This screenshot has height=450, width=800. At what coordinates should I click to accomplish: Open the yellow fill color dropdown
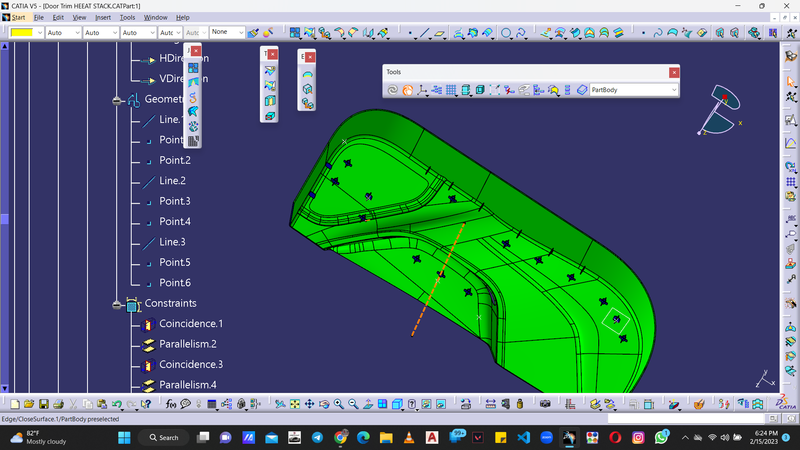tap(39, 32)
